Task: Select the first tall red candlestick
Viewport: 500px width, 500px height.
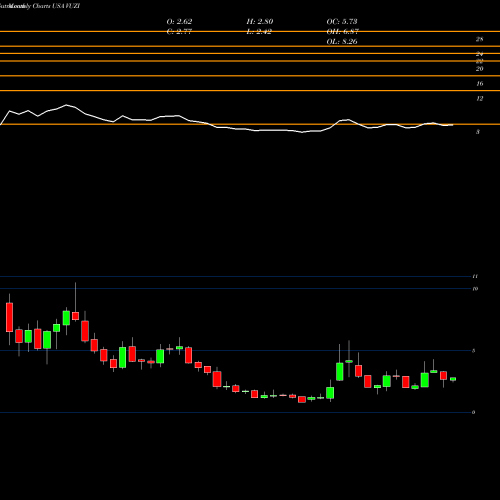Action: pyautogui.click(x=9, y=317)
